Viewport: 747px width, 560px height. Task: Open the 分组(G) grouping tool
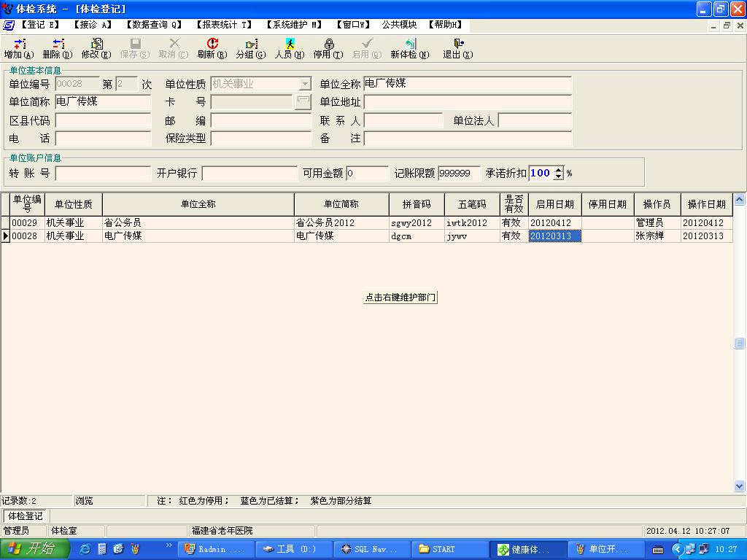(x=251, y=49)
